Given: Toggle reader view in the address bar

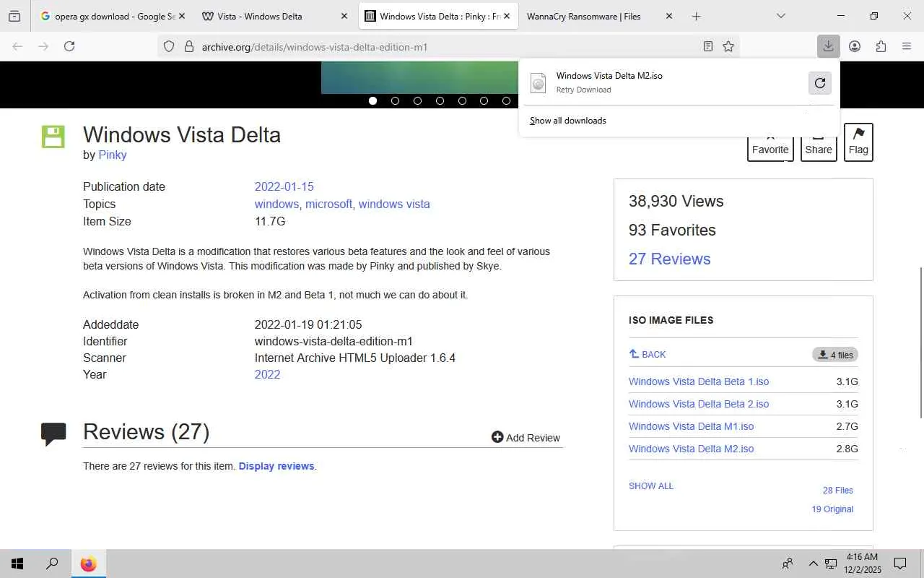Looking at the screenshot, I should coord(708,46).
